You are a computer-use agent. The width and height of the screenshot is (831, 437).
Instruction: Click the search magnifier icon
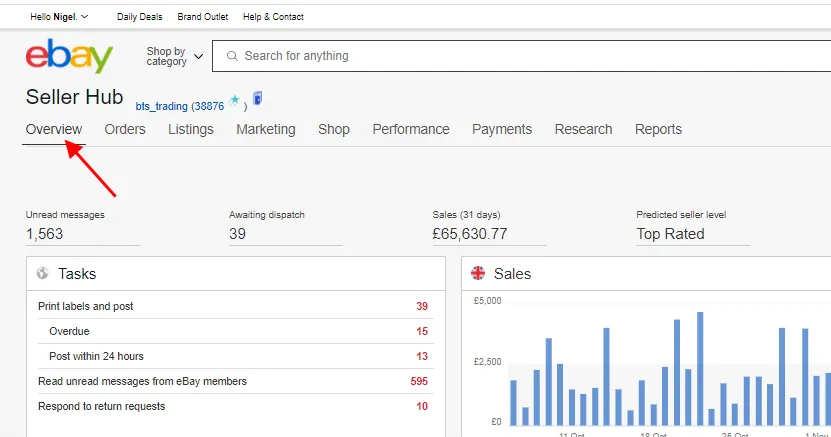232,56
